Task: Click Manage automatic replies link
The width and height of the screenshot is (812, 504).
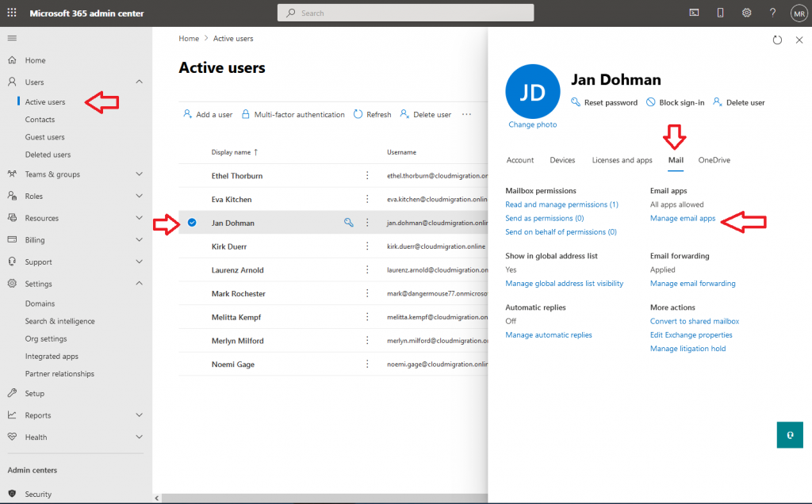Action: [x=549, y=334]
